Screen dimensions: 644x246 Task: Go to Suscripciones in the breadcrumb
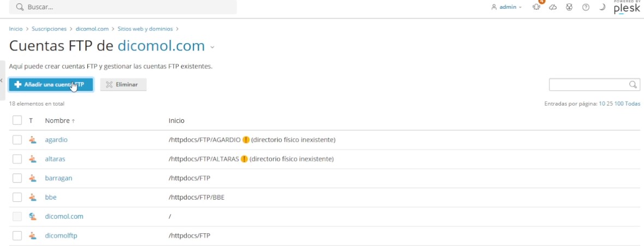pyautogui.click(x=49, y=29)
